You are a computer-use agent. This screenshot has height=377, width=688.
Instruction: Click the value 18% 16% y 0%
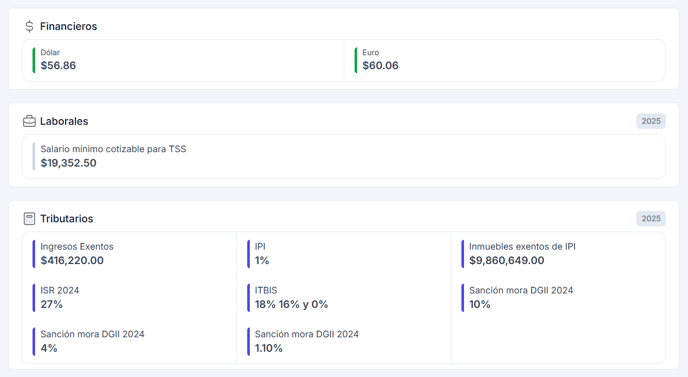point(291,304)
